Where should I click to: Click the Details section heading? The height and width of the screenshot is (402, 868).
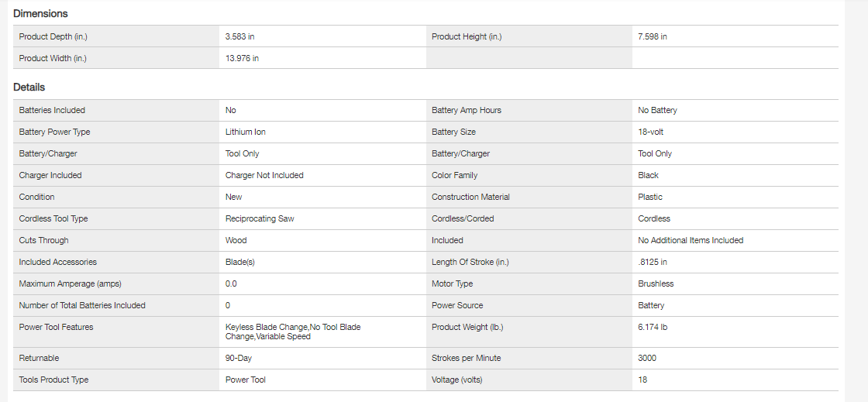pos(29,88)
